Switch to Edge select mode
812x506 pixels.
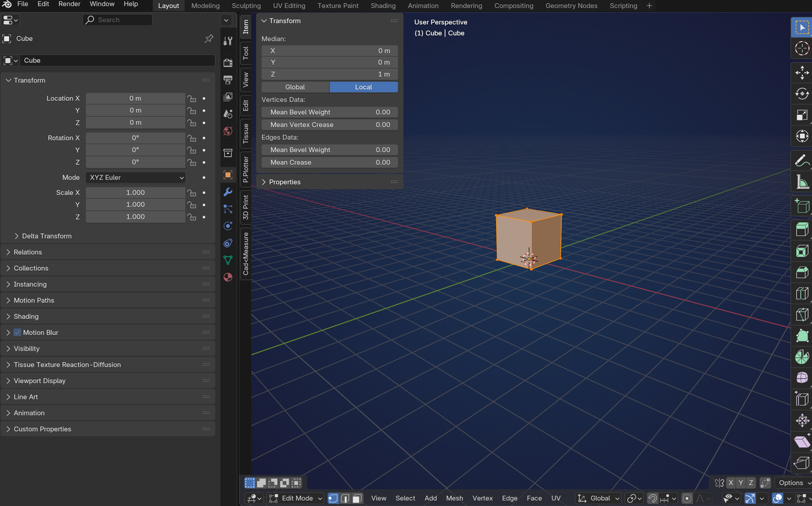click(x=344, y=498)
